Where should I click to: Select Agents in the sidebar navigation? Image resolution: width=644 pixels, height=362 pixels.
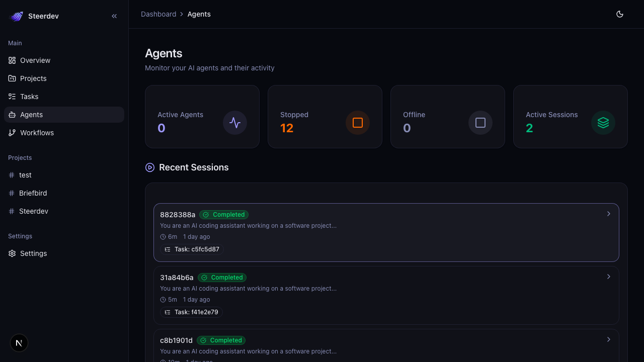(31, 114)
